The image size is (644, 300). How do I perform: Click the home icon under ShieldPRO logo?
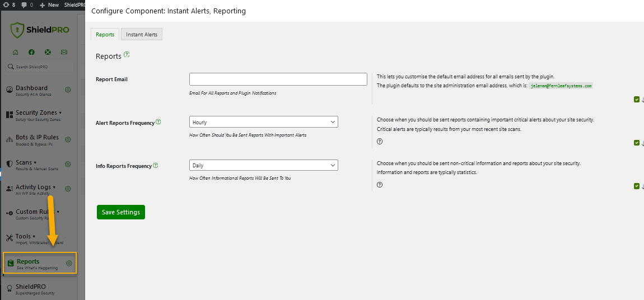tap(15, 52)
